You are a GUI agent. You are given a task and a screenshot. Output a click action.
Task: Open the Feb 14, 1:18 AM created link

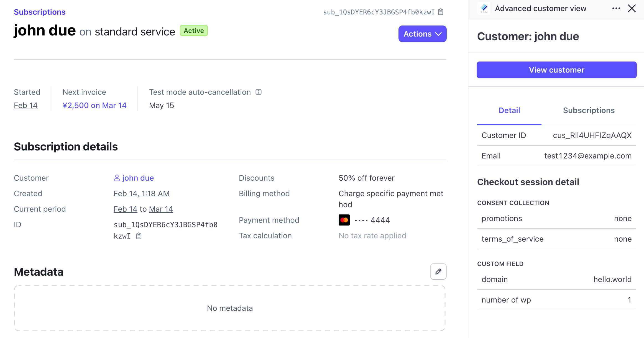(x=141, y=193)
